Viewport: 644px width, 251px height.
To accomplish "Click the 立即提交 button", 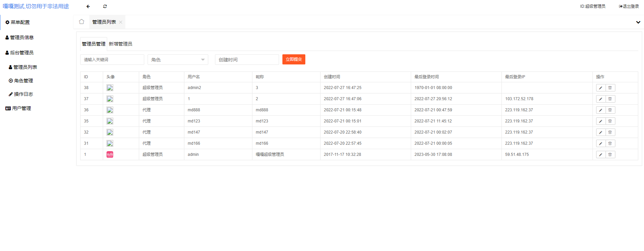I will tap(294, 59).
